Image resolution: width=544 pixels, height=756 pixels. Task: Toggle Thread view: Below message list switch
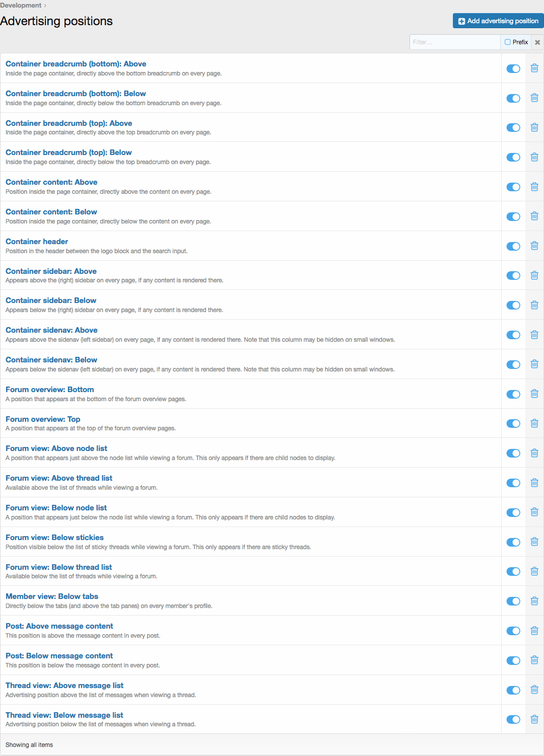tap(513, 720)
